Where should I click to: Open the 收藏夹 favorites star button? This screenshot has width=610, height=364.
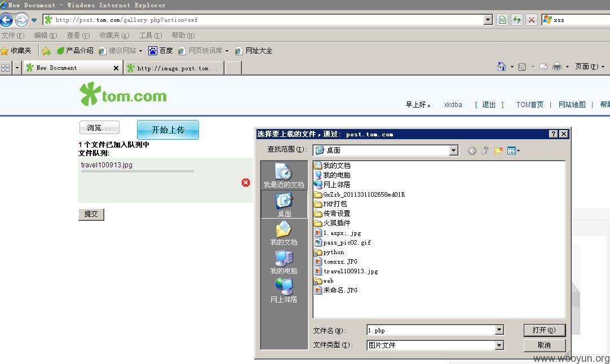[16, 51]
